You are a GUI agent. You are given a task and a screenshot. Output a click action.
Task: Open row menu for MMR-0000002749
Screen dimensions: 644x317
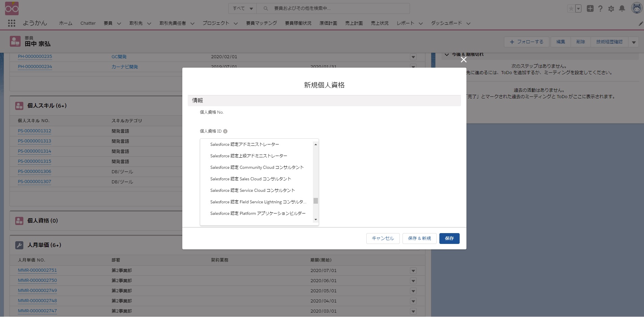click(x=413, y=291)
